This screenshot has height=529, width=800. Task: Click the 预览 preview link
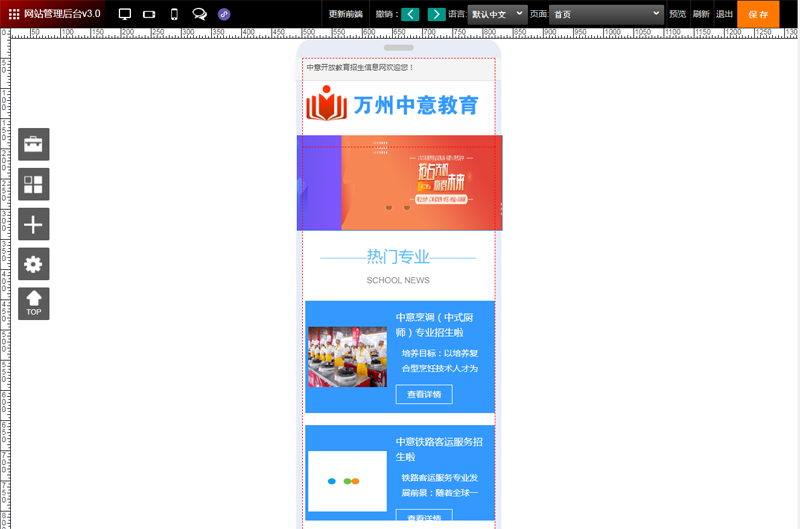coord(678,14)
